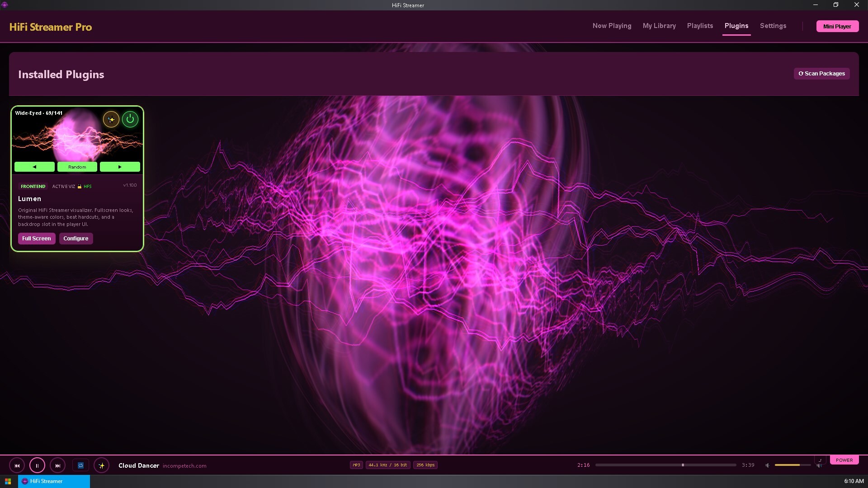This screenshot has width=868, height=488.
Task: Seek within the track progress bar
Action: pos(665,465)
